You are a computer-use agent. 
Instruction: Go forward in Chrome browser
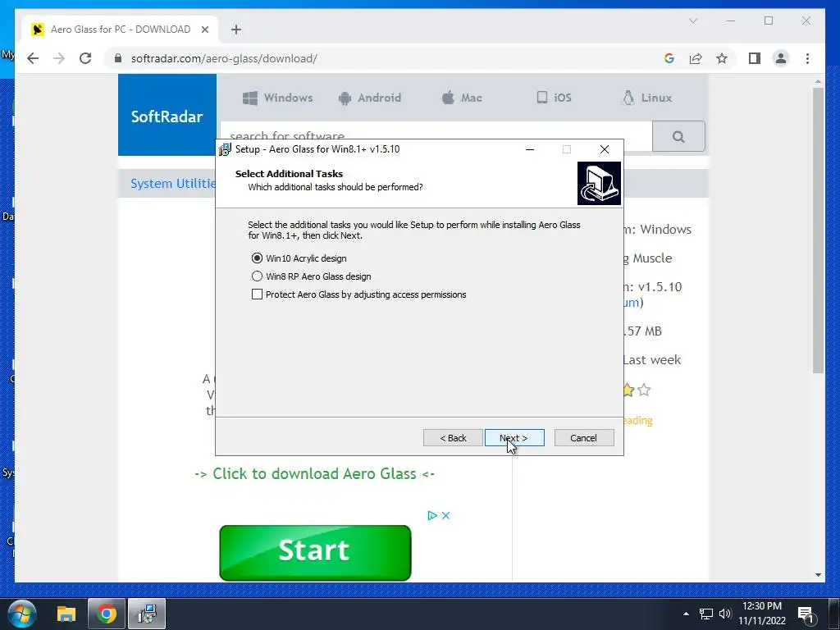click(x=59, y=58)
